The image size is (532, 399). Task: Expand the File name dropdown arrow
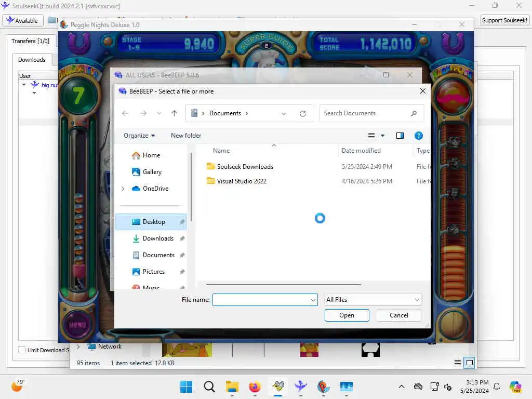313,300
